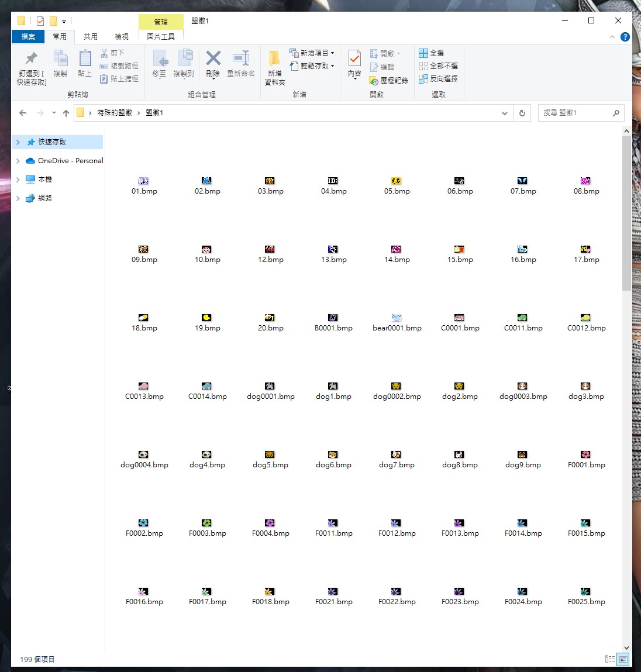
Task: Select file C0013.bmp
Action: 144,392
